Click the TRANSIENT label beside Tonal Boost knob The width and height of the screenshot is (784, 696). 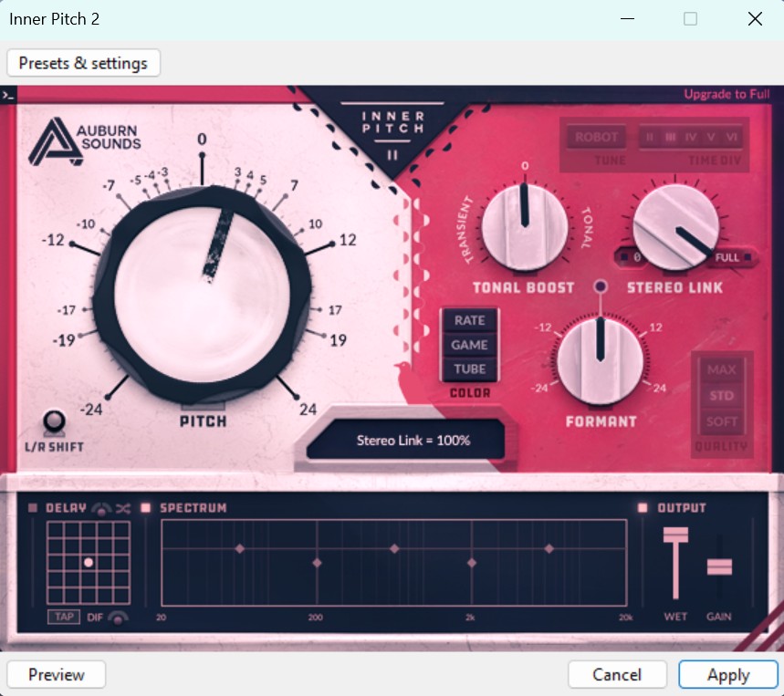[x=465, y=231]
